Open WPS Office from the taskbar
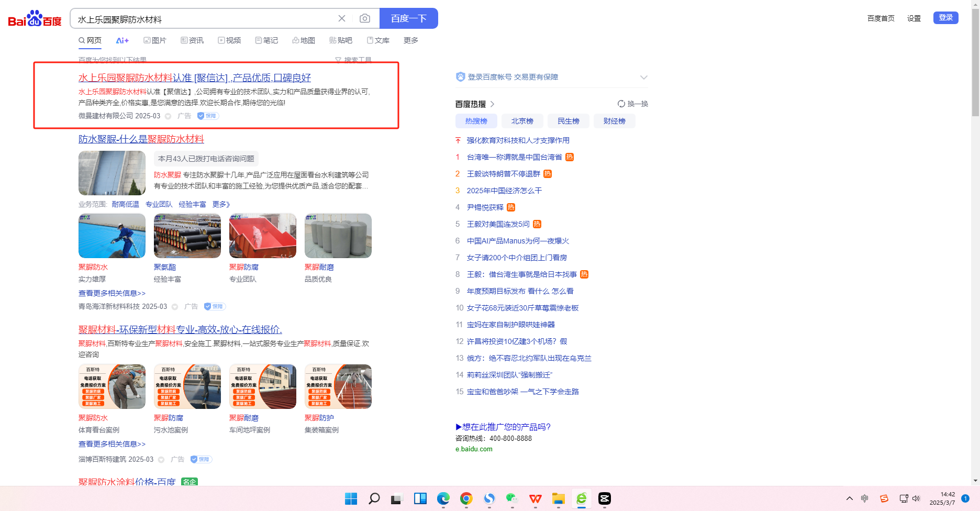 536,498
